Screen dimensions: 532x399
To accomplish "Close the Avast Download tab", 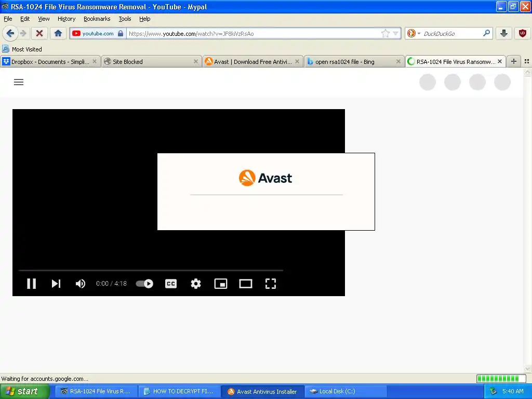I will click(x=297, y=61).
